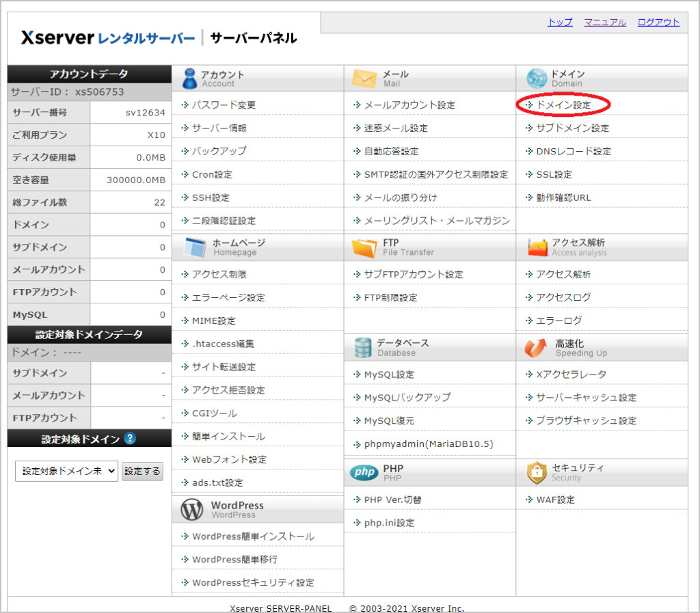Click the Security section padlock icon
The width and height of the screenshot is (700, 613).
click(537, 472)
